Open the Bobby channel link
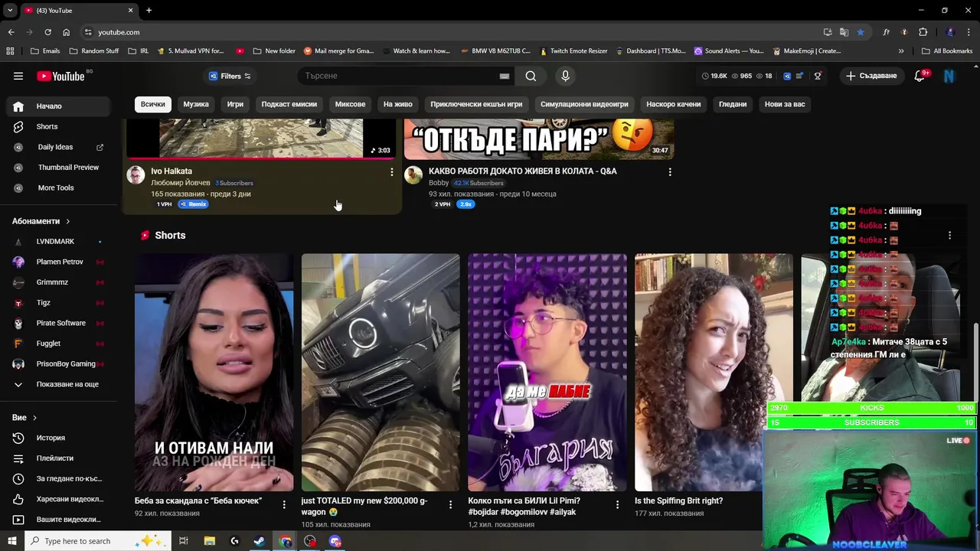Image resolution: width=980 pixels, height=551 pixels. (x=439, y=183)
